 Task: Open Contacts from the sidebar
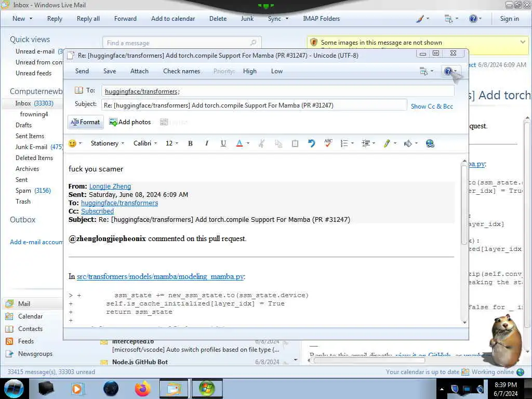point(30,329)
